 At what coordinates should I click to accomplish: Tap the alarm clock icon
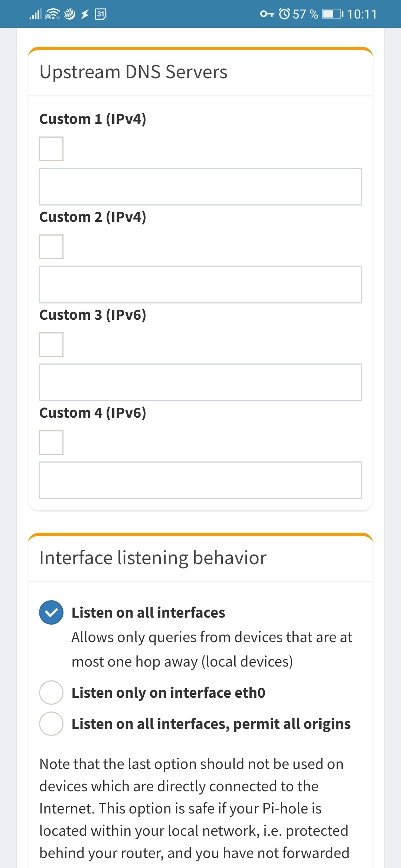click(284, 14)
